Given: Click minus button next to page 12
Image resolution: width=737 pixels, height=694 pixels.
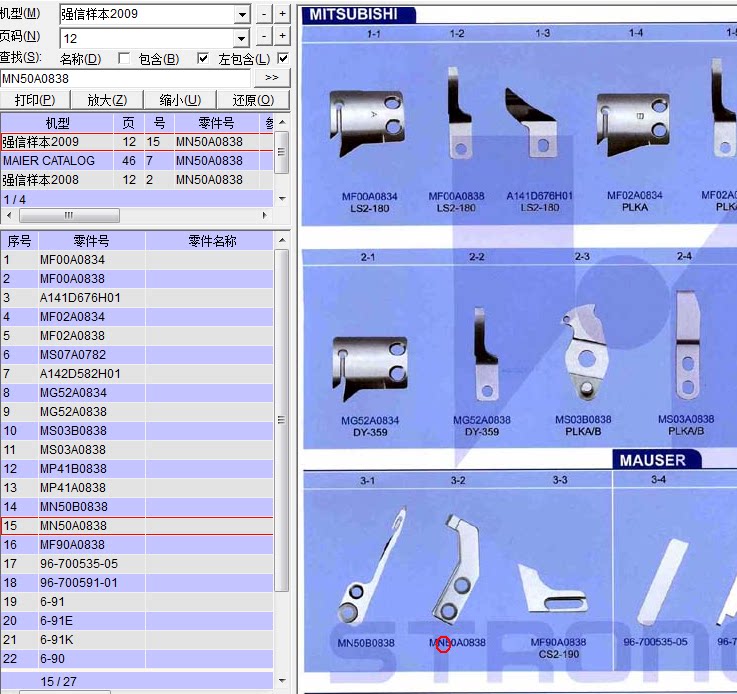Looking at the screenshot, I should click(264, 36).
